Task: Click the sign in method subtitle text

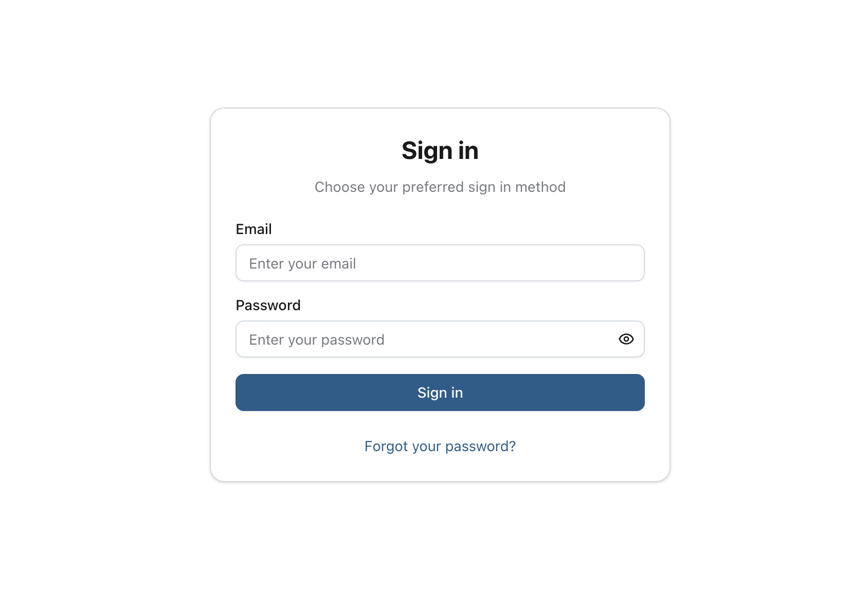Action: [440, 187]
